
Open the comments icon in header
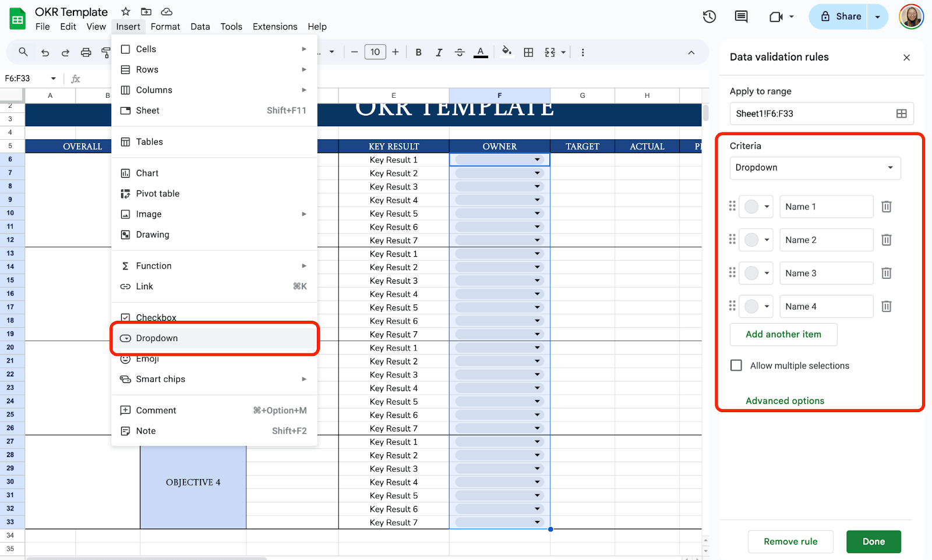coord(741,17)
